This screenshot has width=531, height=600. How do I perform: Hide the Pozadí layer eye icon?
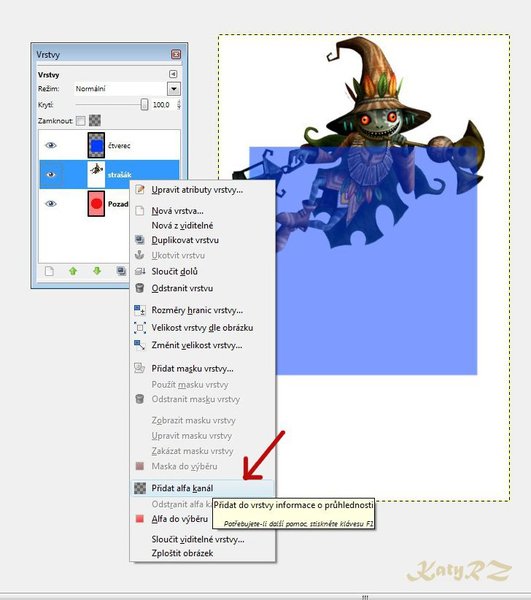(x=51, y=204)
